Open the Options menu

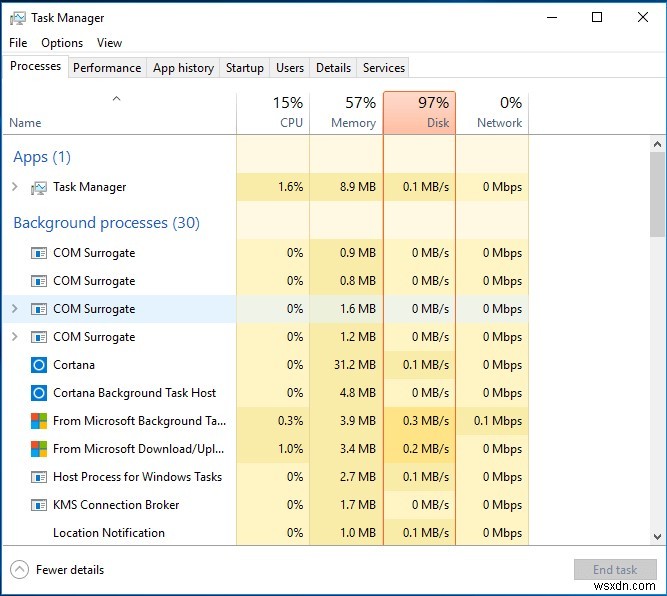62,43
